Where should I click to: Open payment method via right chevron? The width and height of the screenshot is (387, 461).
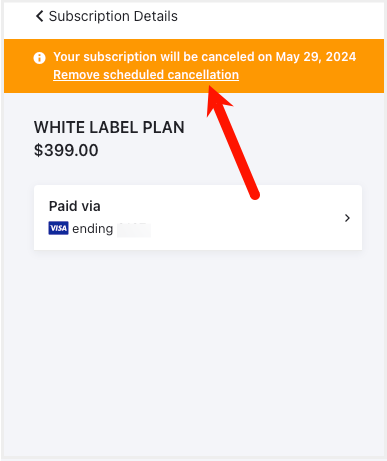[347, 218]
